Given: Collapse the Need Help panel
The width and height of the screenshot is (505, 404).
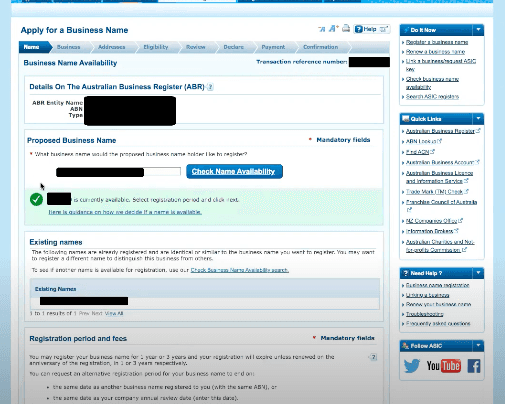Looking at the screenshot, I should [x=478, y=273].
